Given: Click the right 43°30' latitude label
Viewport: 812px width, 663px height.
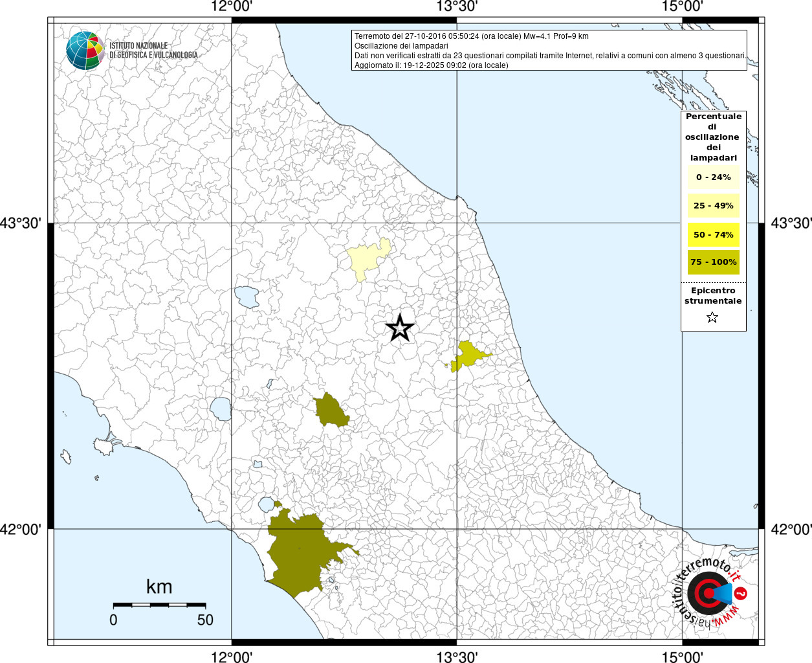Looking at the screenshot, I should pyautogui.click(x=791, y=223).
